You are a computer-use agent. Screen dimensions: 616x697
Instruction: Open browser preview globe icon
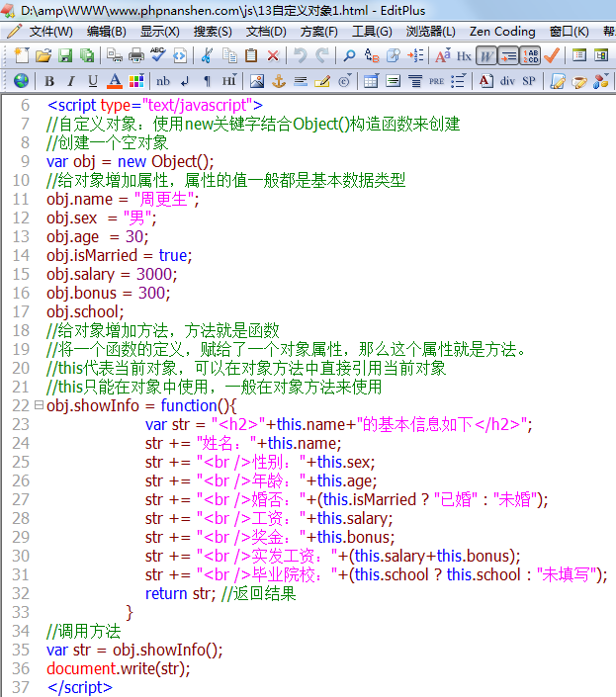[x=22, y=81]
